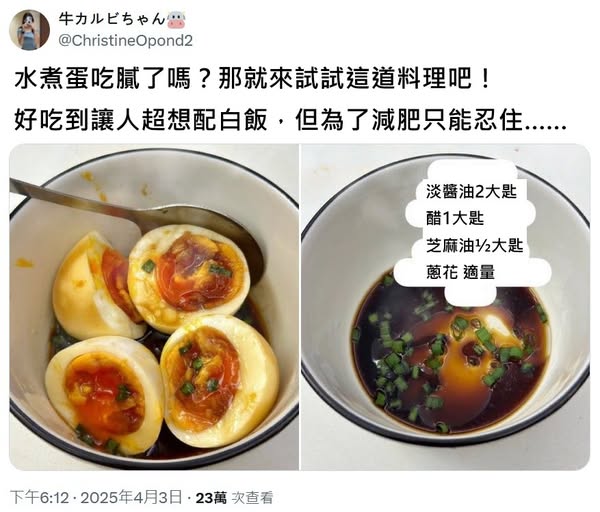600x512 pixels.
Task: Click the date 2025年4月3日
Action: pos(131,497)
